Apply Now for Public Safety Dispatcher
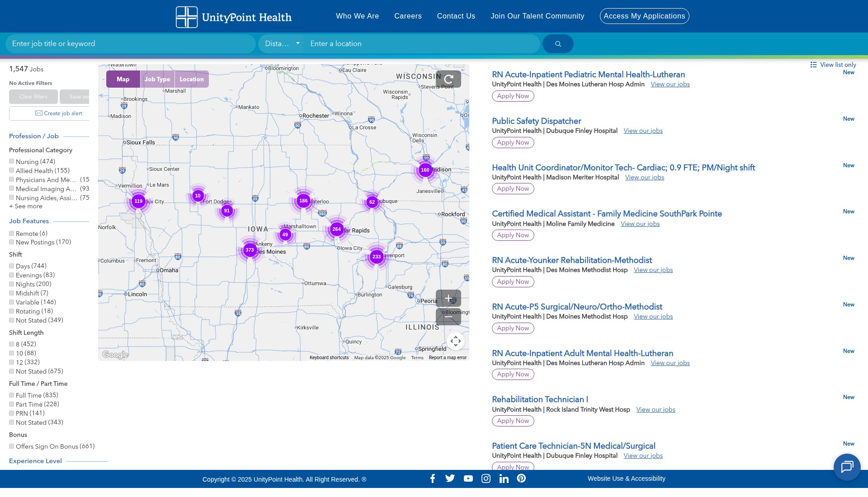 click(513, 142)
